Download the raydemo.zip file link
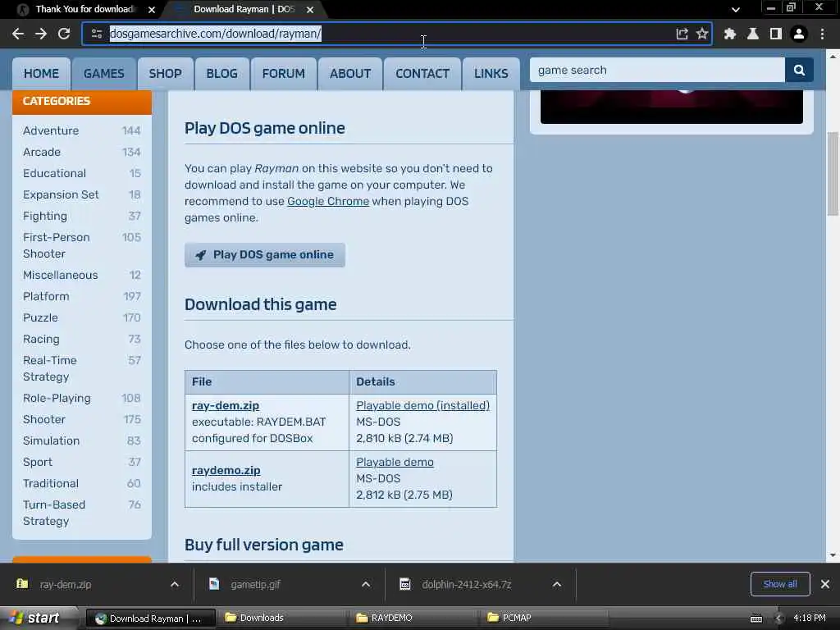Viewport: 840px width, 630px height. (226, 470)
